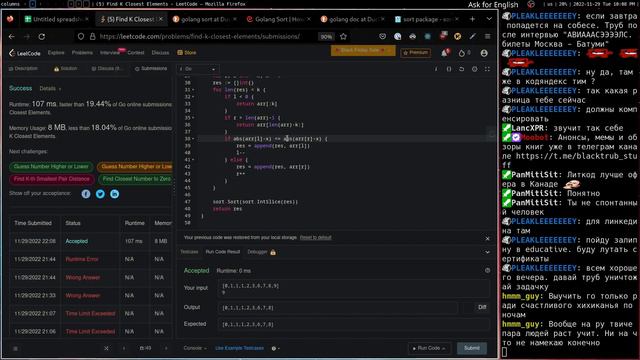Switch to sort package browser tab
The image size is (640, 360).
point(427,19)
